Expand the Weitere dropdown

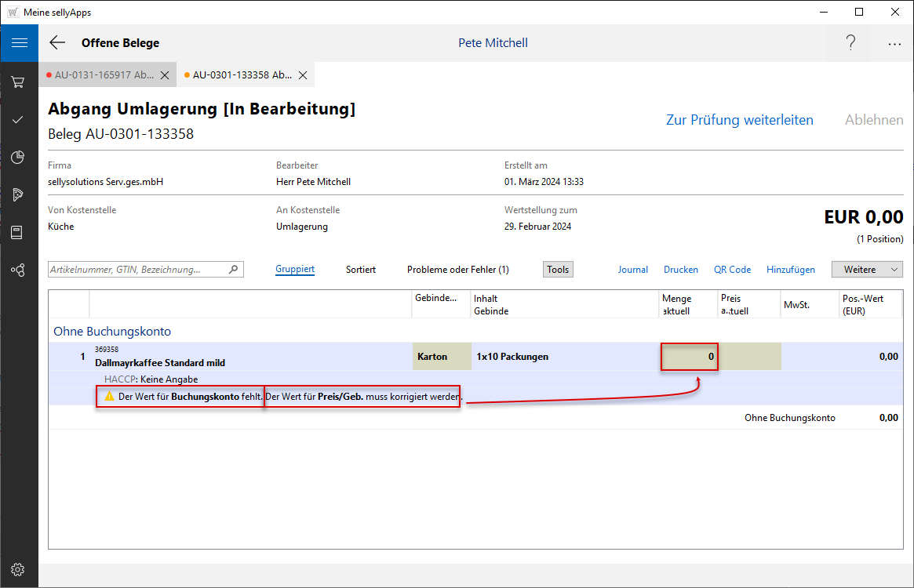coord(867,269)
